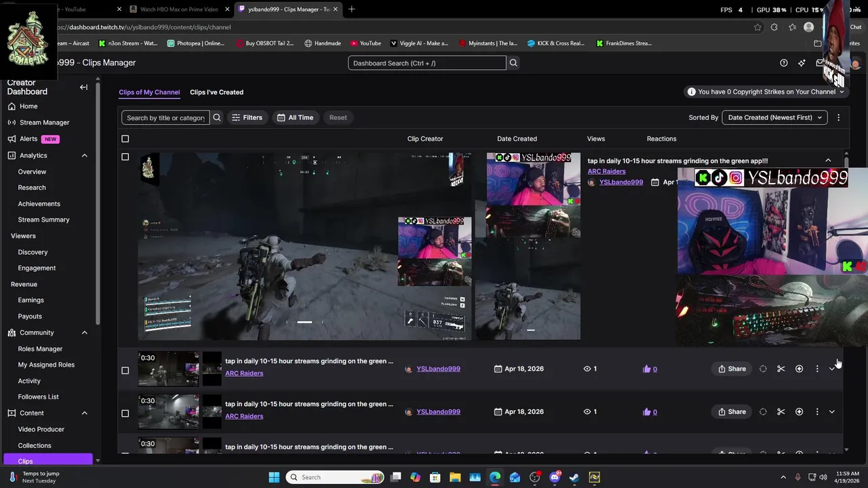Open Home in the sidebar
This screenshot has height=488, width=868.
(x=28, y=106)
